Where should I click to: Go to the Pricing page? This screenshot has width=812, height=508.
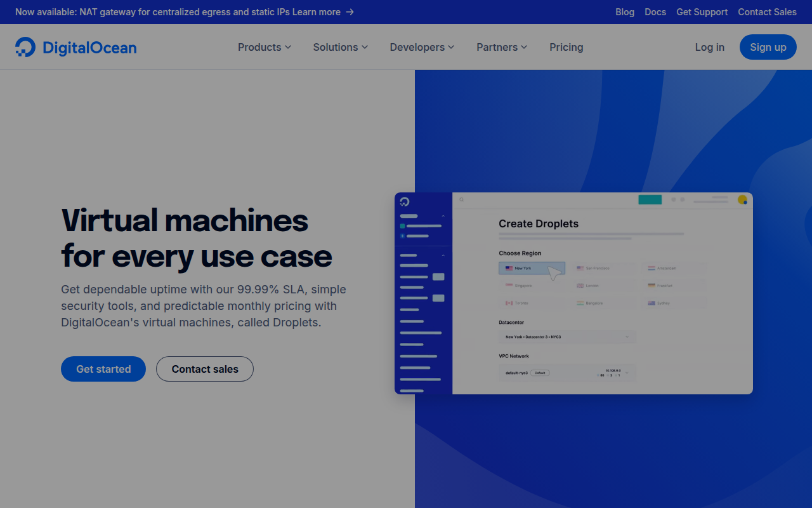(566, 47)
